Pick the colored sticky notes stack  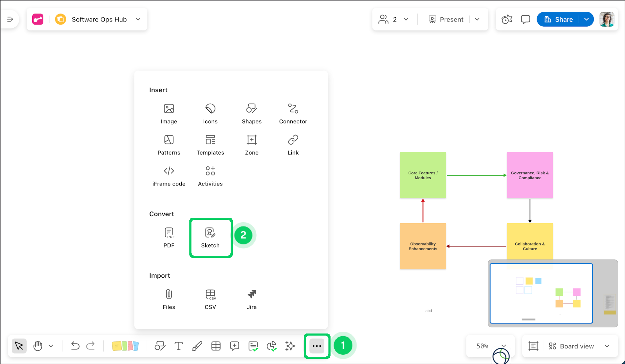(125, 346)
